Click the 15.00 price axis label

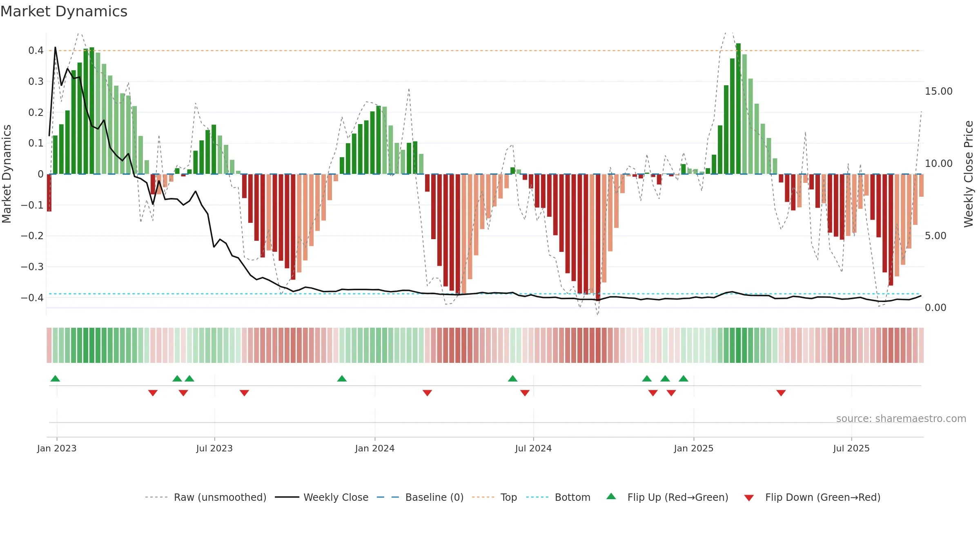pos(939,91)
